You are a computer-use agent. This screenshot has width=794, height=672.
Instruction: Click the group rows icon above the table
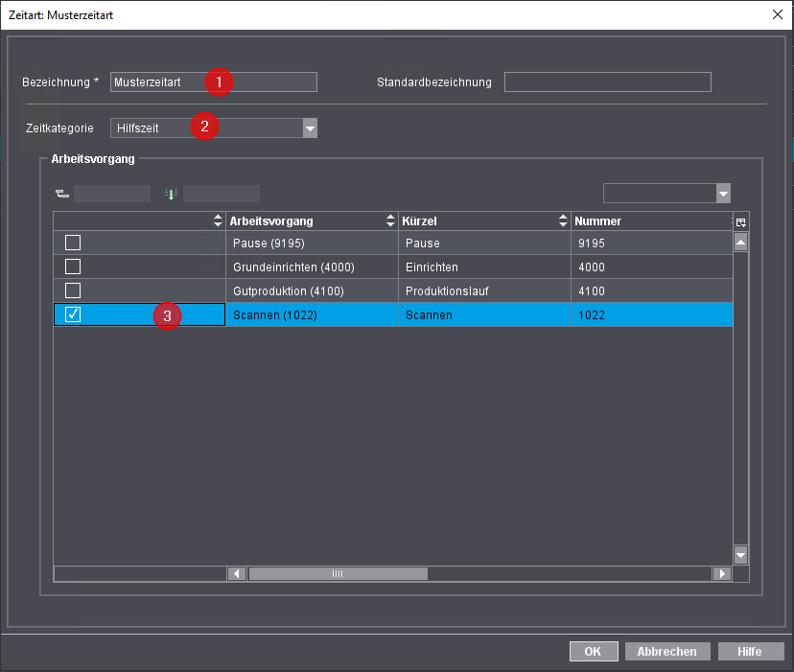(62, 194)
